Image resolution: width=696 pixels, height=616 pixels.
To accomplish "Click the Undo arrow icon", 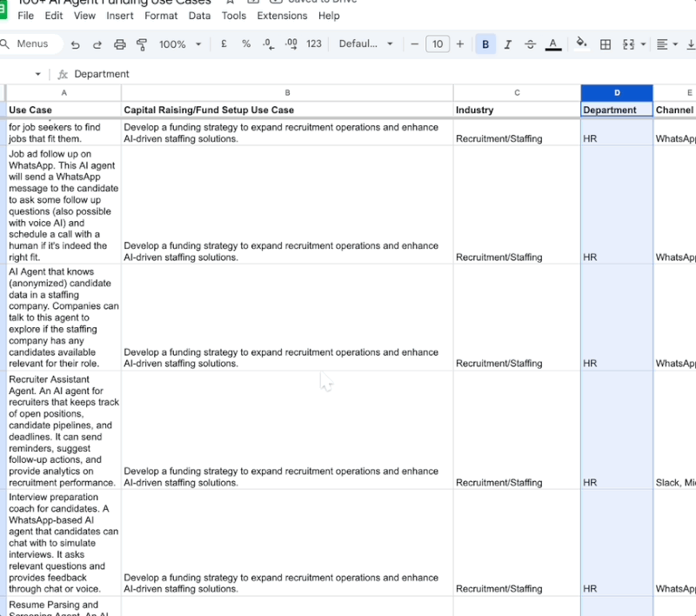I will 76,44.
